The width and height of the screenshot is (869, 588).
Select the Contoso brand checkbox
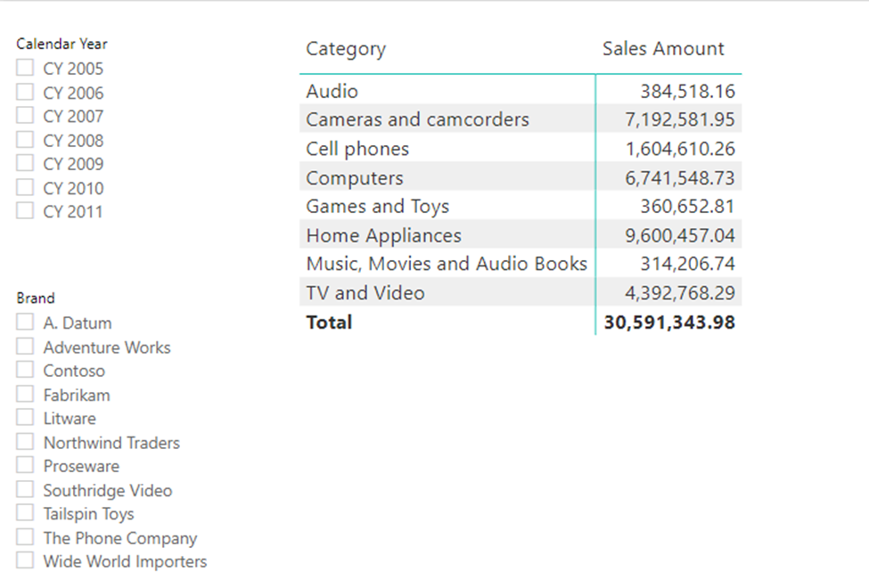25,370
